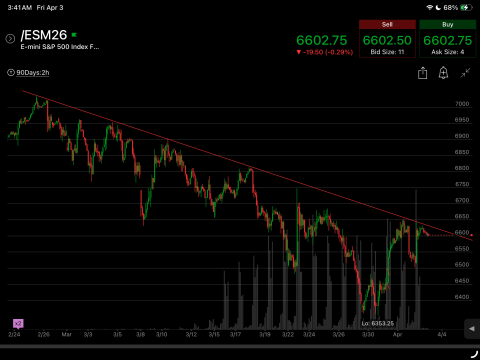Open the 90Days:2h timeframe selector
Image resolution: width=480 pixels, height=360 pixels.
(33, 73)
